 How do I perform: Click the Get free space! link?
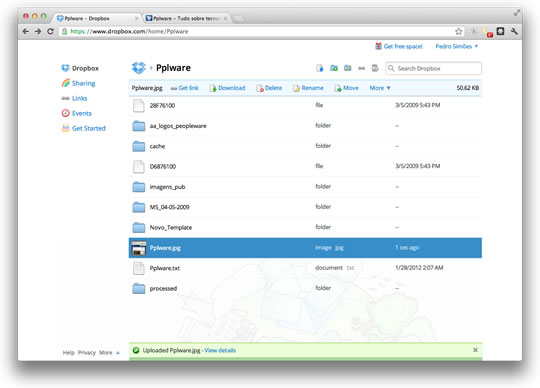point(403,46)
